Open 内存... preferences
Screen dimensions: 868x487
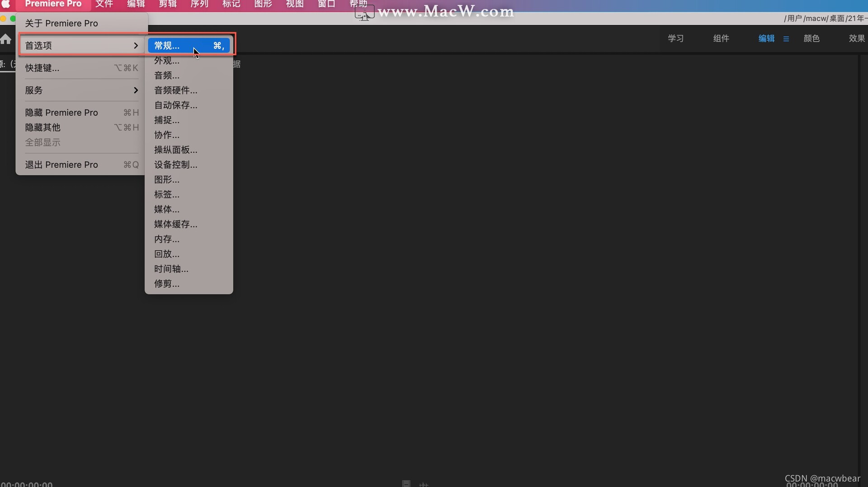189,239
